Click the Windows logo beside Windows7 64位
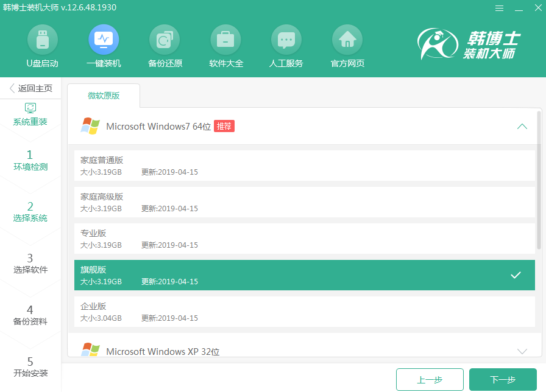 (89, 126)
